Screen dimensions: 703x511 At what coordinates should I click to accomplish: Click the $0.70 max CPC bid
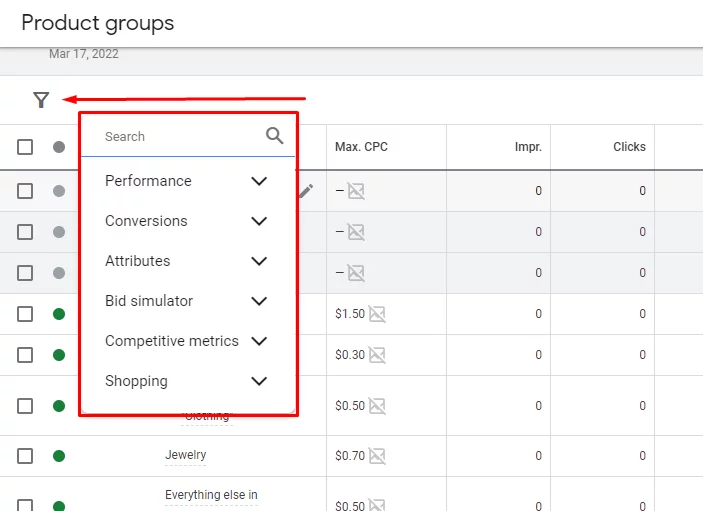pos(350,456)
